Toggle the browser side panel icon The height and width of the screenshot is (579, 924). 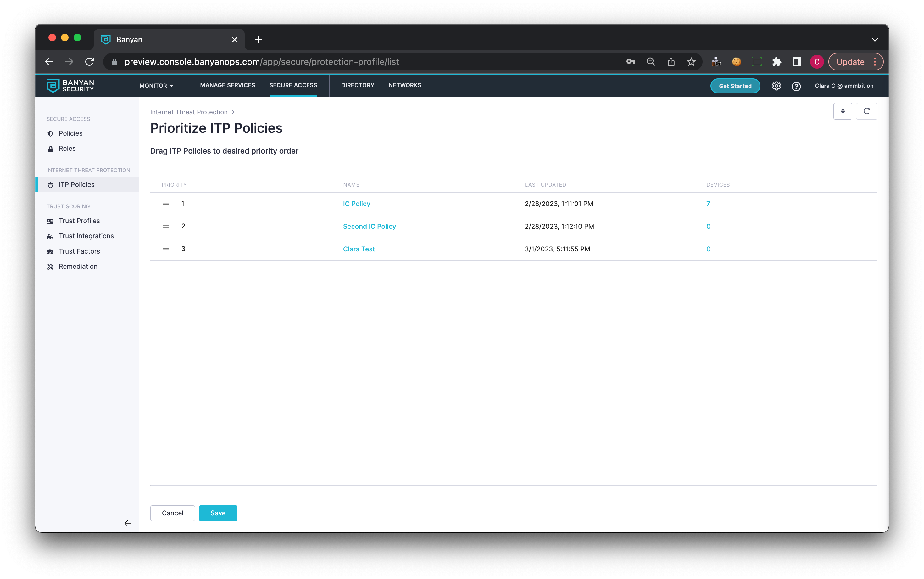point(797,62)
